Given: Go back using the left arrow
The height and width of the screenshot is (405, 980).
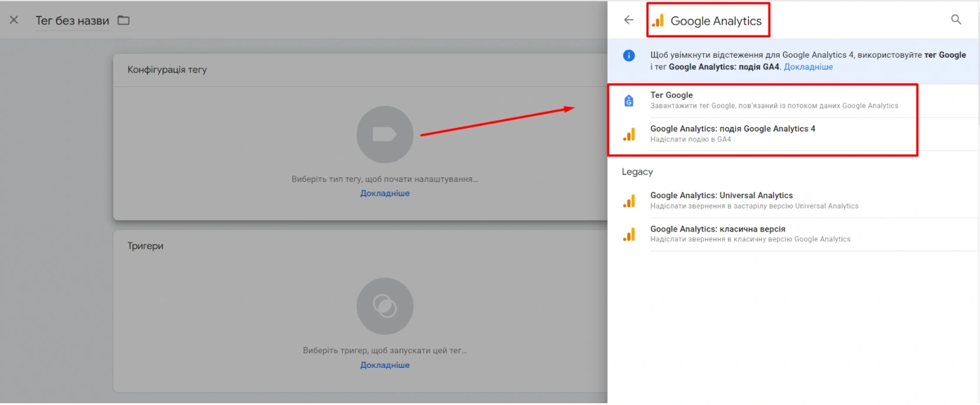Looking at the screenshot, I should tap(628, 20).
